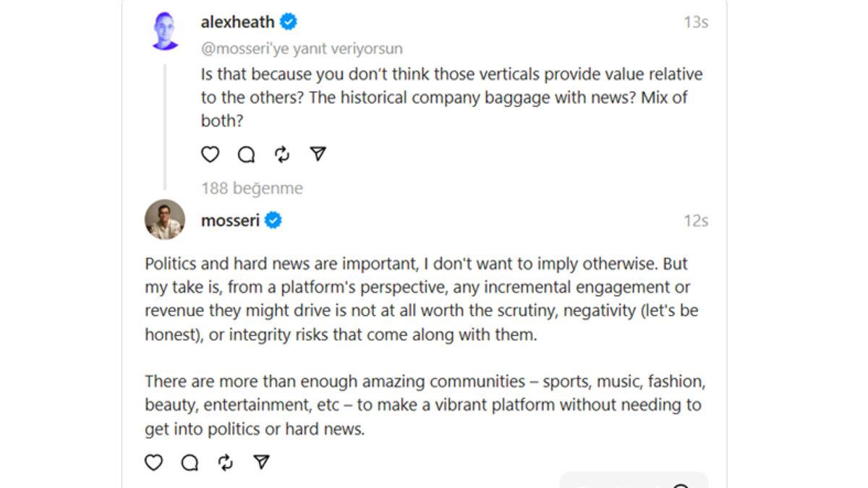Open mosseri's profile picture
Image resolution: width=868 pixels, height=488 pixels.
click(165, 220)
